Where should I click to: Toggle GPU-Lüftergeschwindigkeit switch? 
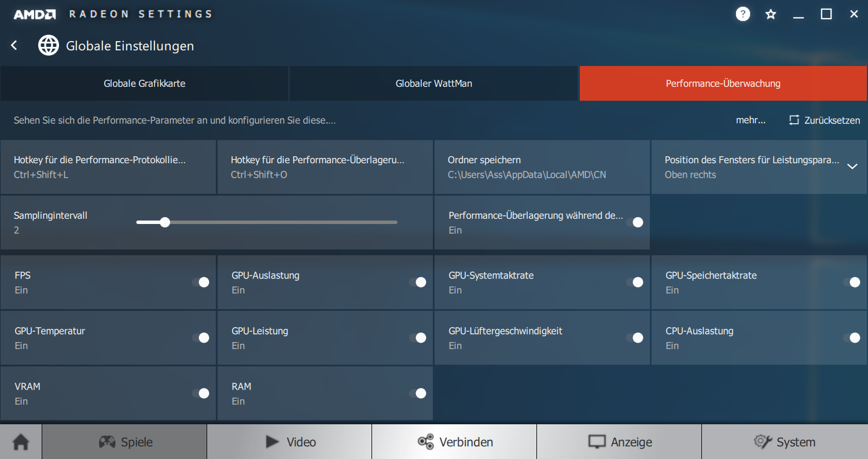634,338
